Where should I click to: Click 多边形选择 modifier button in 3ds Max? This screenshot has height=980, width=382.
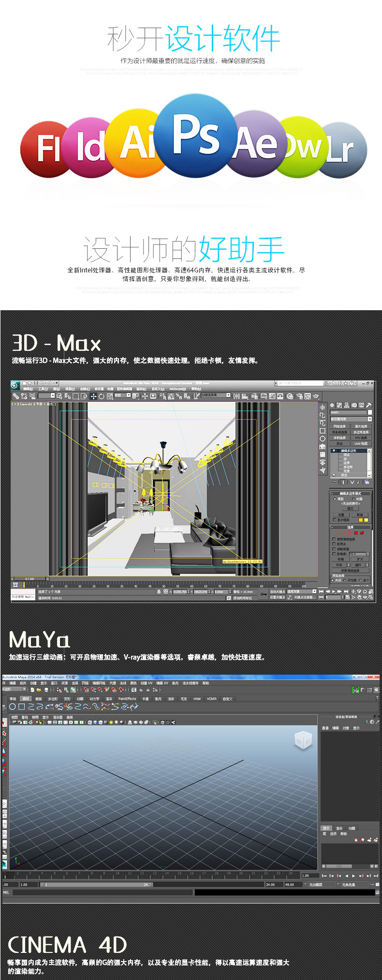coord(361,432)
